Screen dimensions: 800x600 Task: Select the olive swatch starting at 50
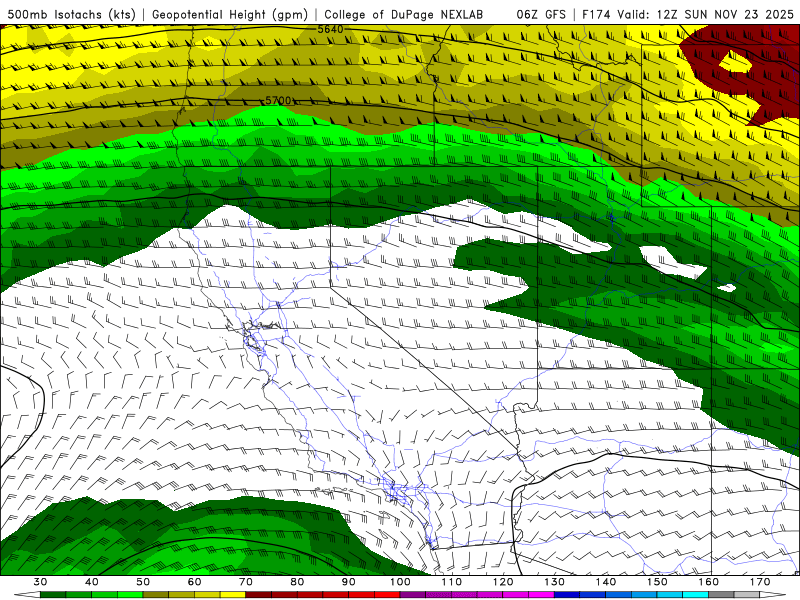pos(156,595)
